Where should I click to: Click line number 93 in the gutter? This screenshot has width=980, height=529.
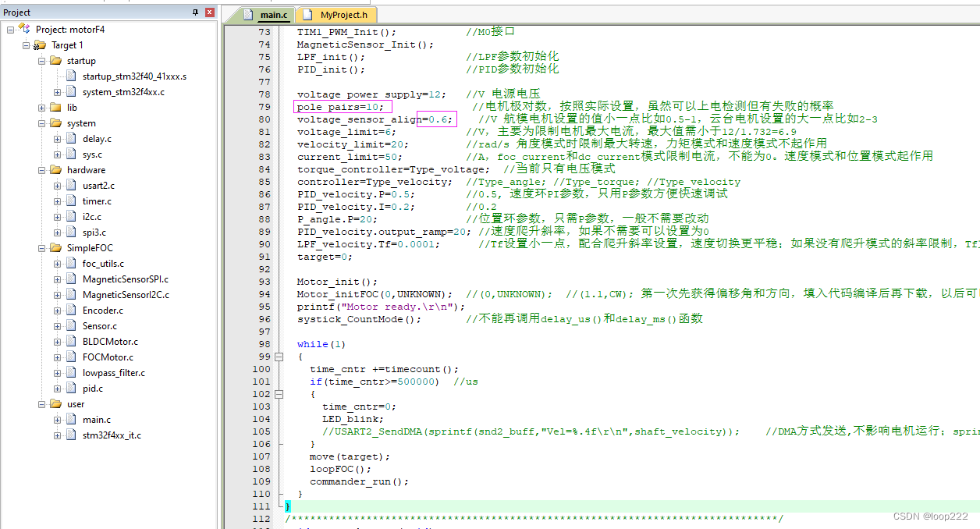point(265,282)
